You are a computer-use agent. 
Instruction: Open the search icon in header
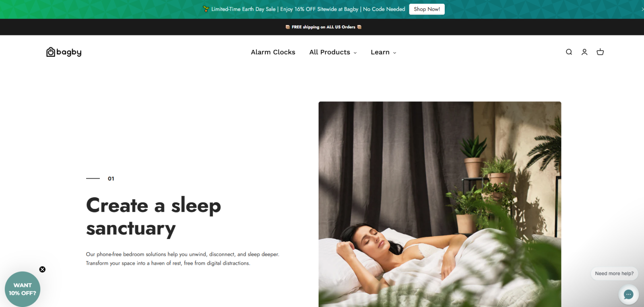tap(569, 52)
